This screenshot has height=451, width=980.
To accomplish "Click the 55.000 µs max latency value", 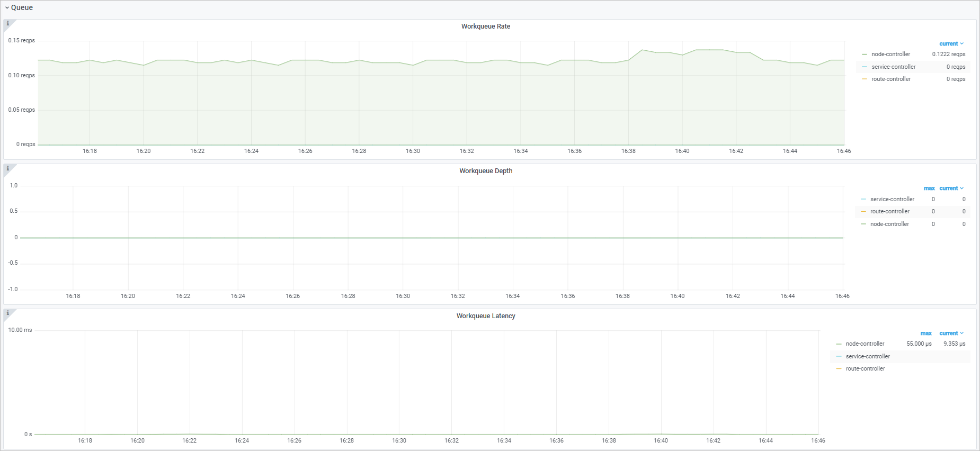I will [x=919, y=344].
